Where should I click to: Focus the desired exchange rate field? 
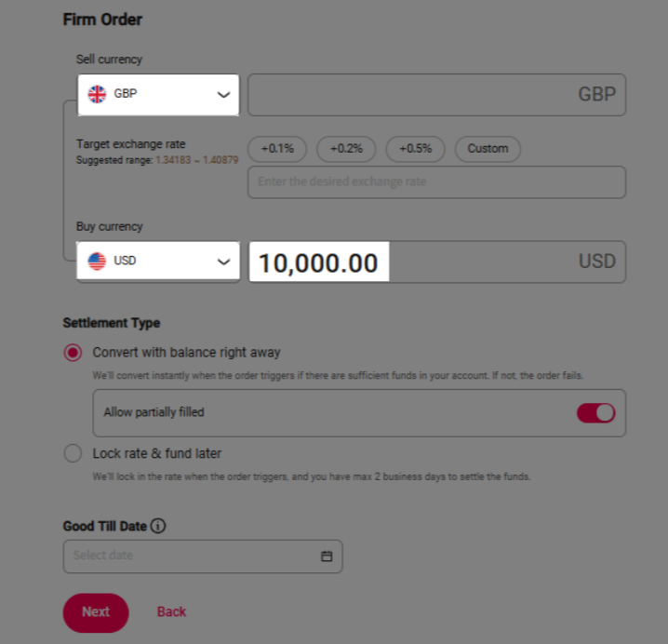pos(435,182)
